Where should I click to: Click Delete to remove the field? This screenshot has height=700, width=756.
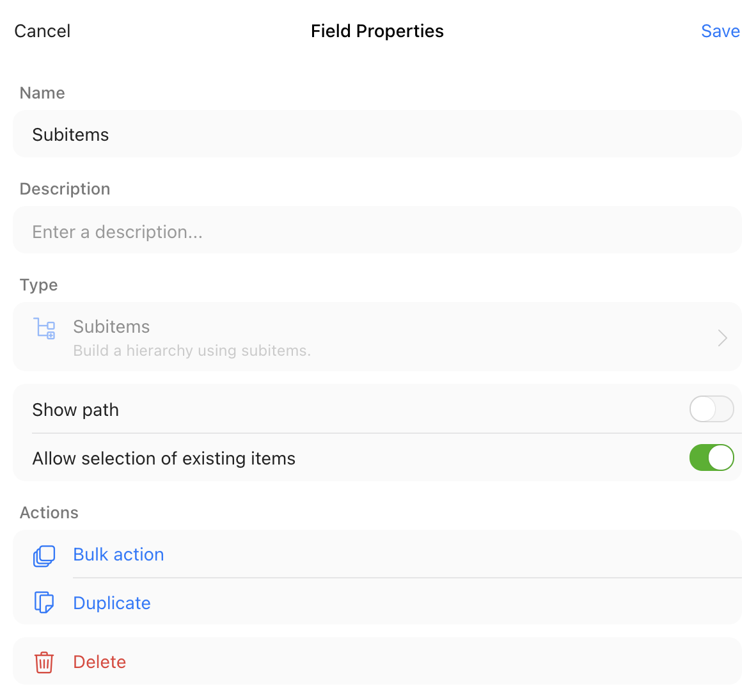tap(99, 662)
